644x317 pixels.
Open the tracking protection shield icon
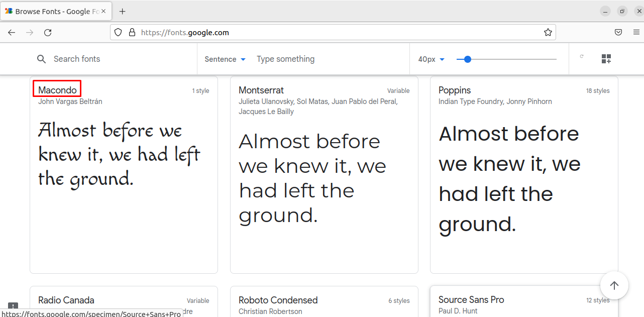tap(118, 32)
